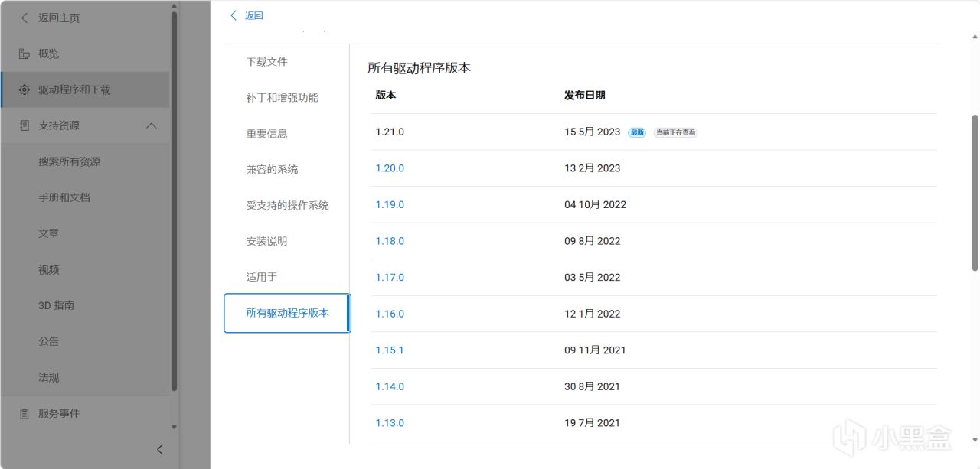Open 服务事件 in the sidebar
Screen dimensions: 980x469
pyautogui.click(x=59, y=413)
